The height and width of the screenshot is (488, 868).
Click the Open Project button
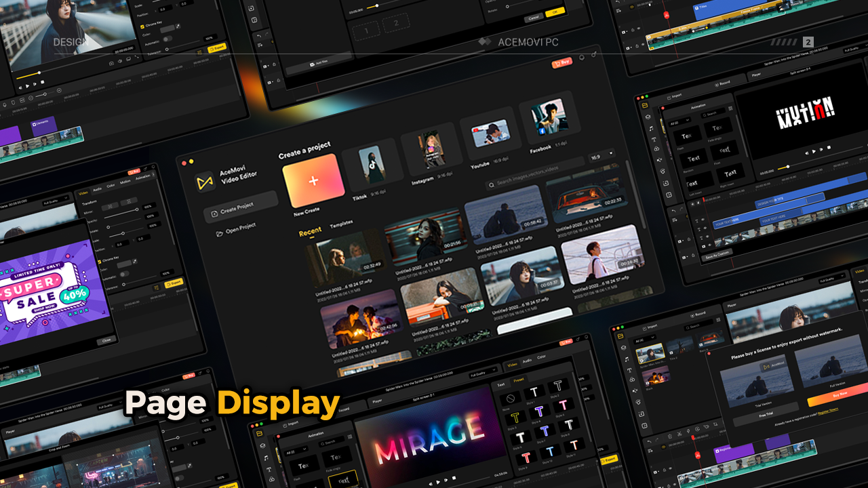point(236,230)
